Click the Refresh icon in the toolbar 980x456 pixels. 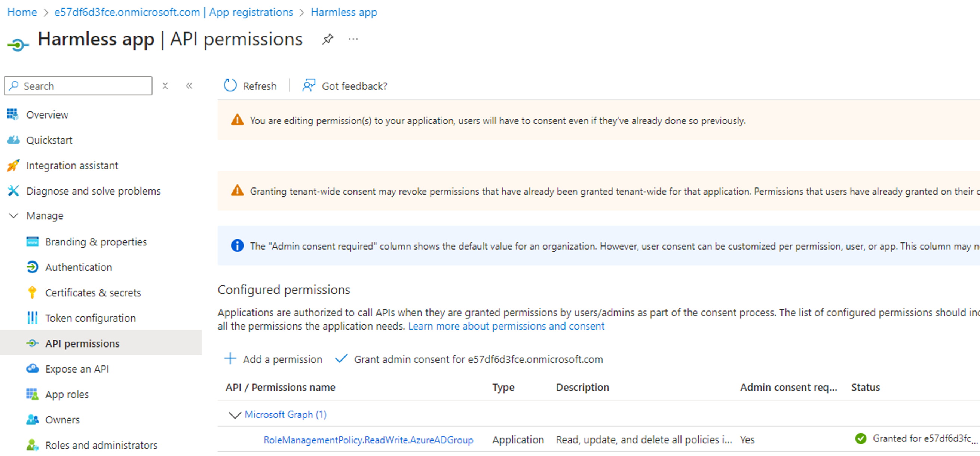click(230, 86)
